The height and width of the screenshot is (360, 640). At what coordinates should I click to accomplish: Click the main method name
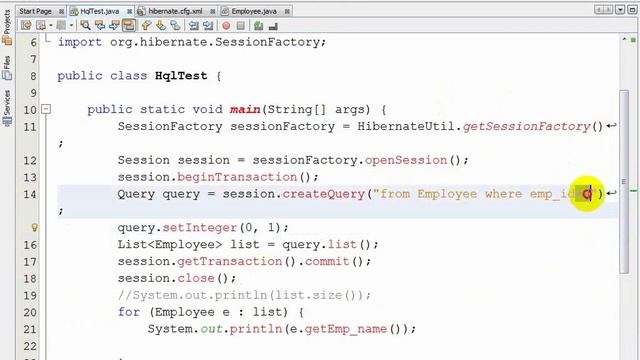245,109
